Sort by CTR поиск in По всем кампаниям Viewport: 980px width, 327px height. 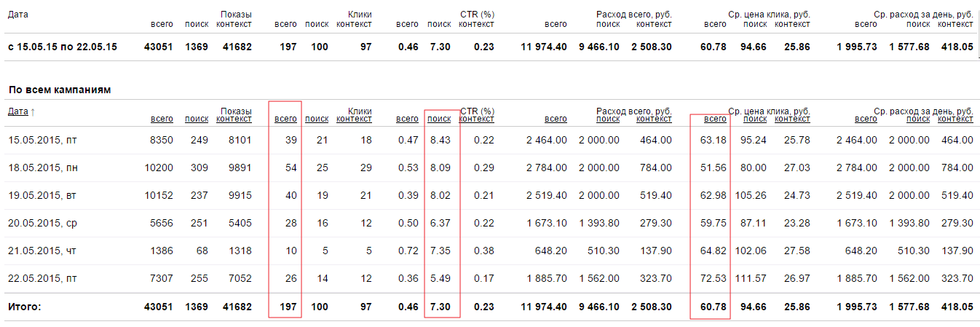pos(439,119)
